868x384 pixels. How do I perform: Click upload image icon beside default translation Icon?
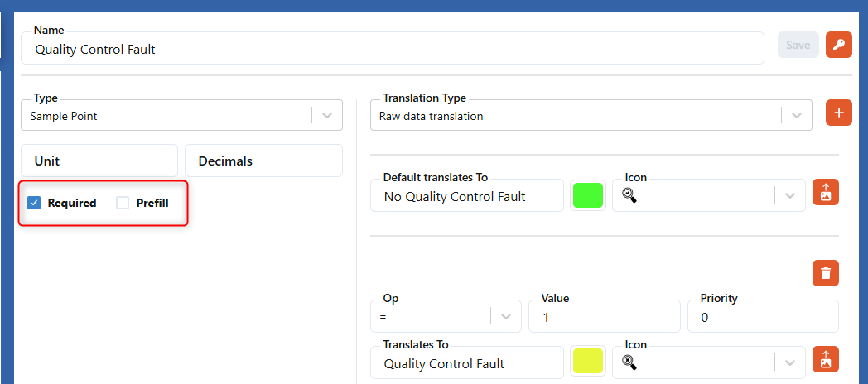tap(825, 193)
